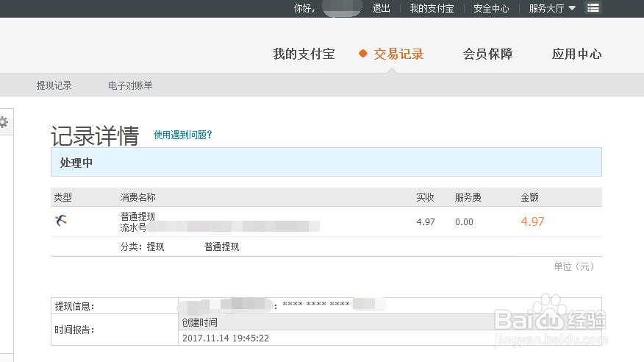The image size is (644, 362).
Task: Expand the 服务大厅 dropdown
Action: [x=551, y=8]
